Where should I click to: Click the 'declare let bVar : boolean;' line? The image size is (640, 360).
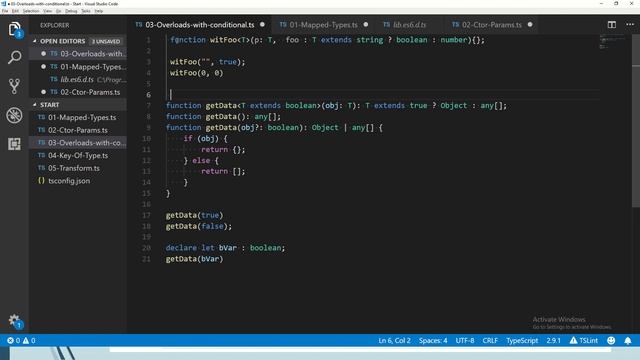pyautogui.click(x=225, y=248)
